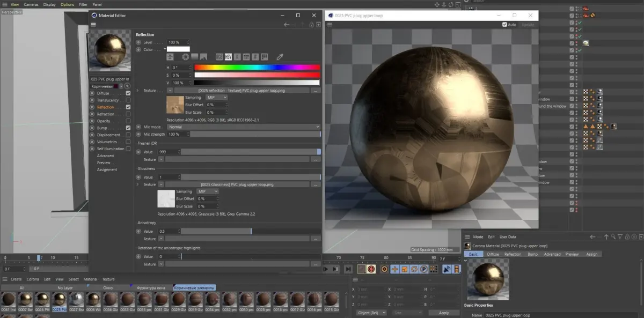644x318 pixels.
Task: Select the Окно material layer tab
Action: pyautogui.click(x=108, y=288)
